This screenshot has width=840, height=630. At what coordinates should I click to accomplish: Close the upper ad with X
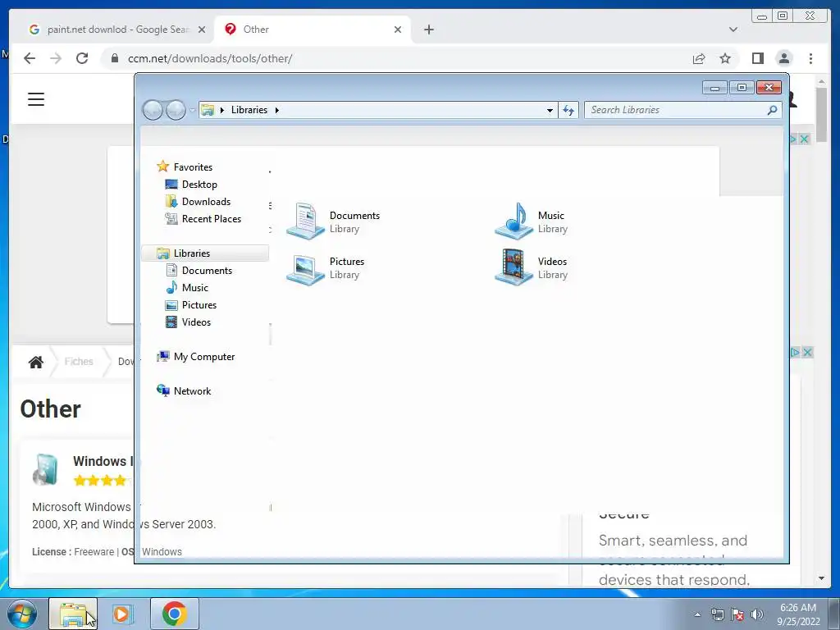point(804,139)
